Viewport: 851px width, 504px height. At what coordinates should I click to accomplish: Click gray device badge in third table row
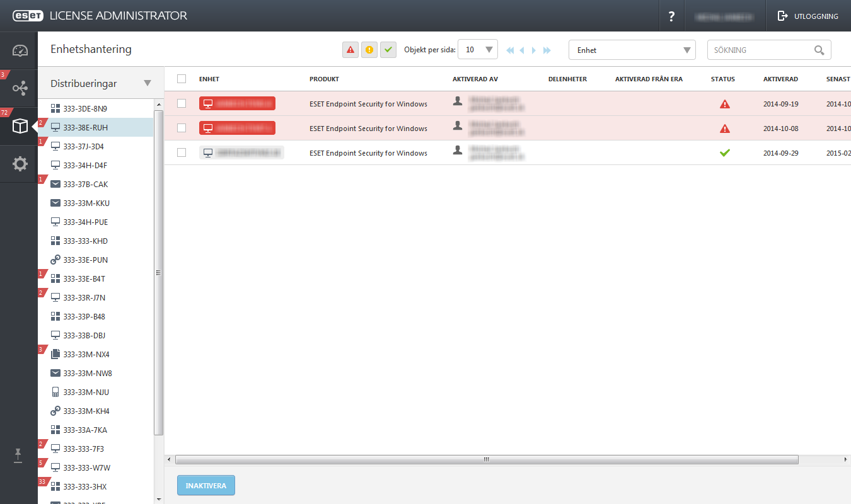241,152
